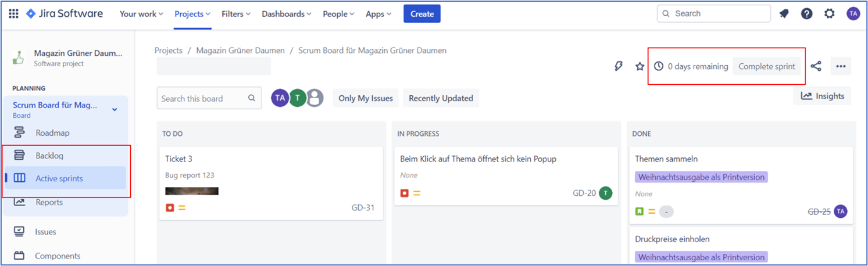Open the settings gear icon
This screenshot has width=868, height=266.
pyautogui.click(x=830, y=14)
